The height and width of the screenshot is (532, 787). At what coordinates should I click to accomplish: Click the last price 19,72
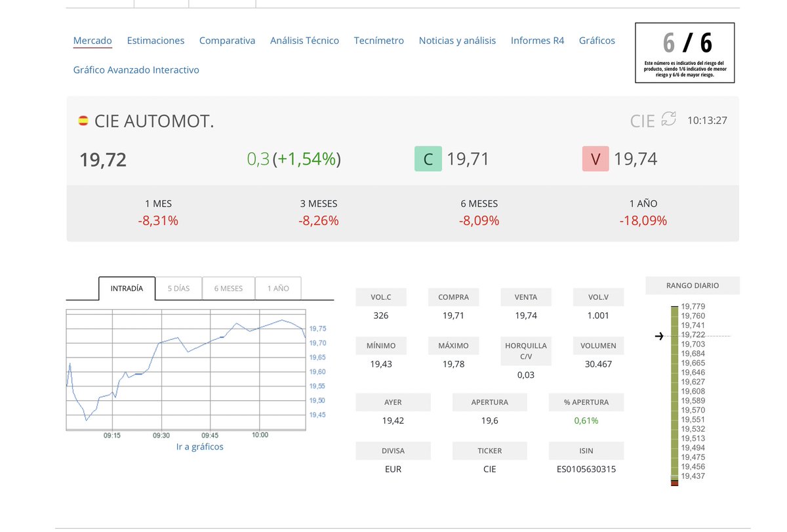(103, 159)
